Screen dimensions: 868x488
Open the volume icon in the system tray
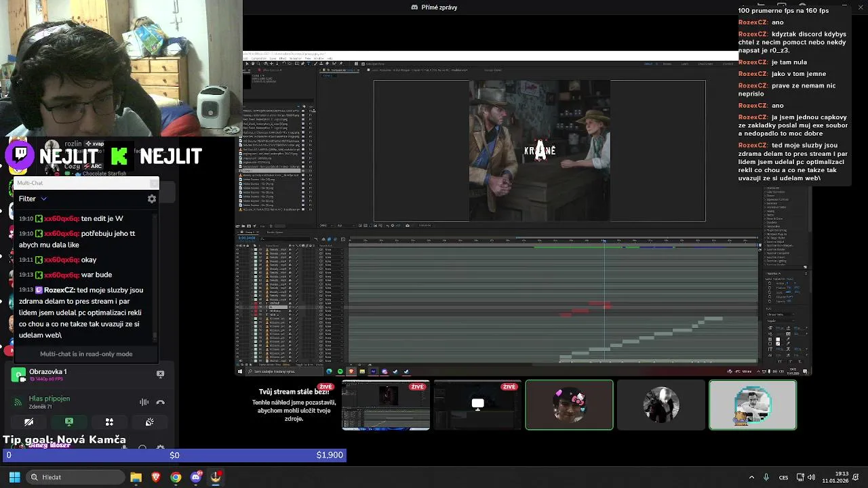812,477
